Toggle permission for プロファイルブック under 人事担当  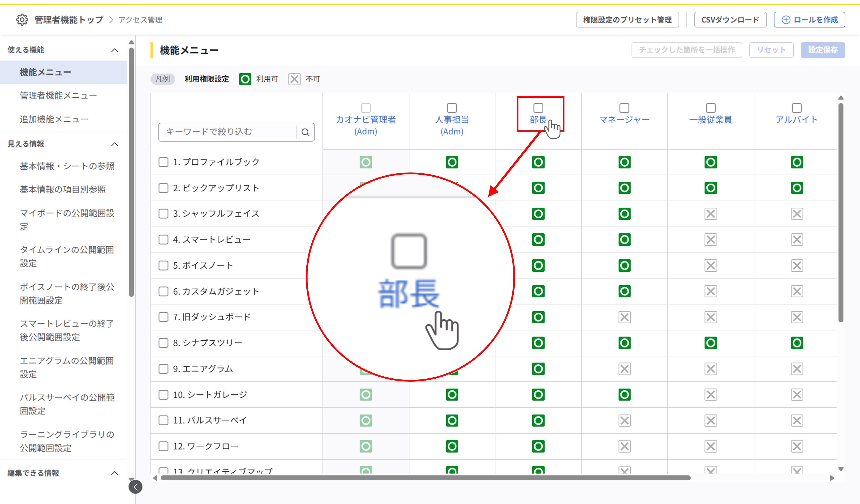click(x=452, y=162)
